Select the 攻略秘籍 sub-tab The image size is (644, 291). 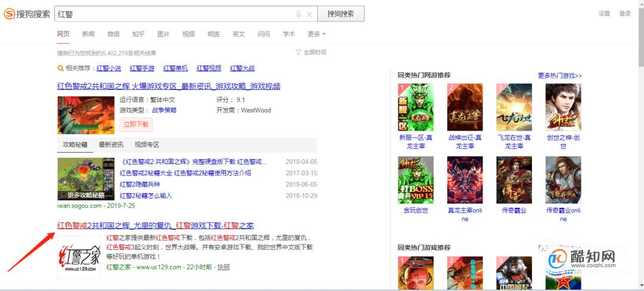[x=75, y=145]
